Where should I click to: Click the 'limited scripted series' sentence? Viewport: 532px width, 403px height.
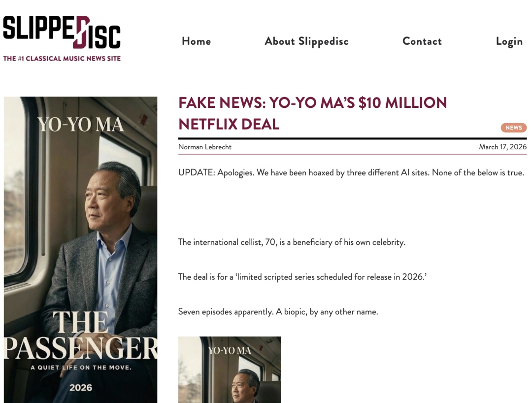click(302, 277)
